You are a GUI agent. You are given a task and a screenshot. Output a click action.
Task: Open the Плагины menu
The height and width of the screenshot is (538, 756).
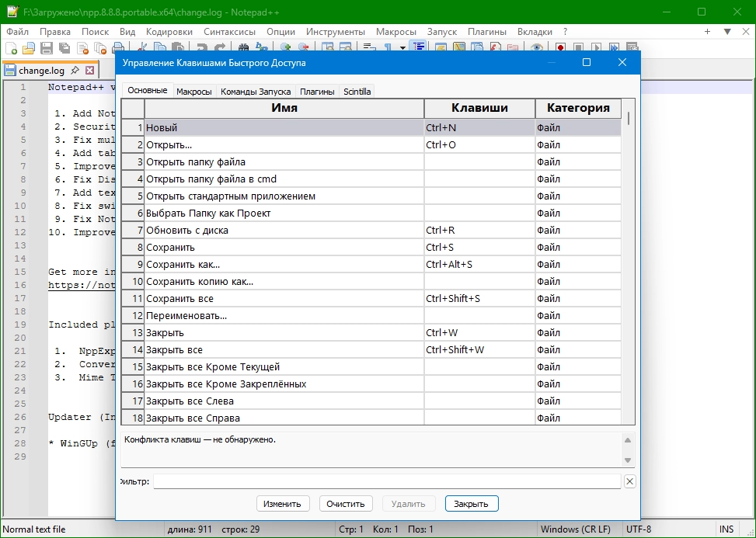pos(487,32)
